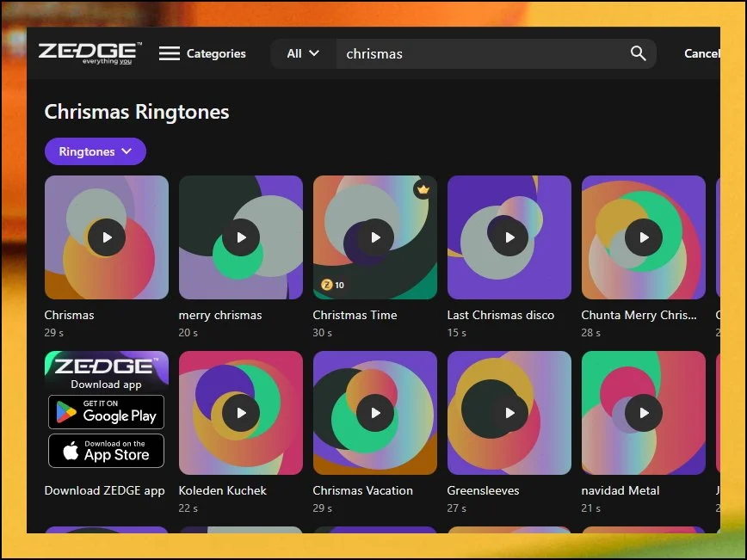The image size is (747, 560).
Task: Open the Ringtones type dropdown
Action: (95, 151)
